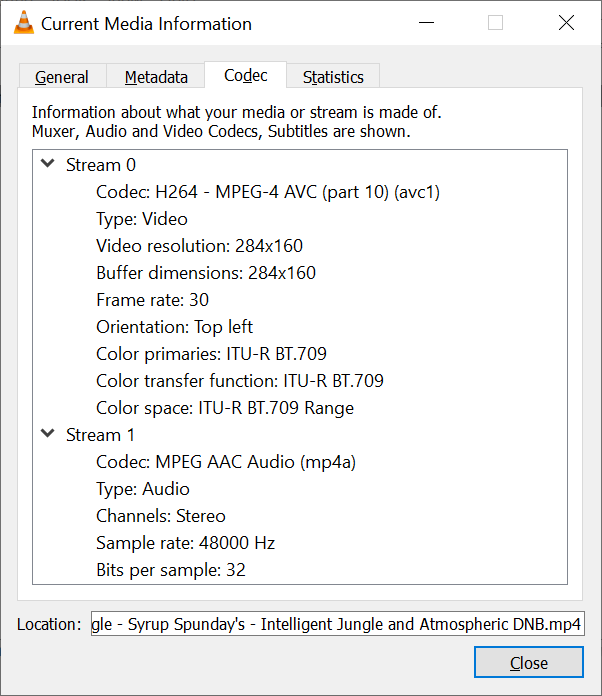This screenshot has width=602, height=696.
Task: Collapse the Stream 0 chevron
Action: coord(48,163)
